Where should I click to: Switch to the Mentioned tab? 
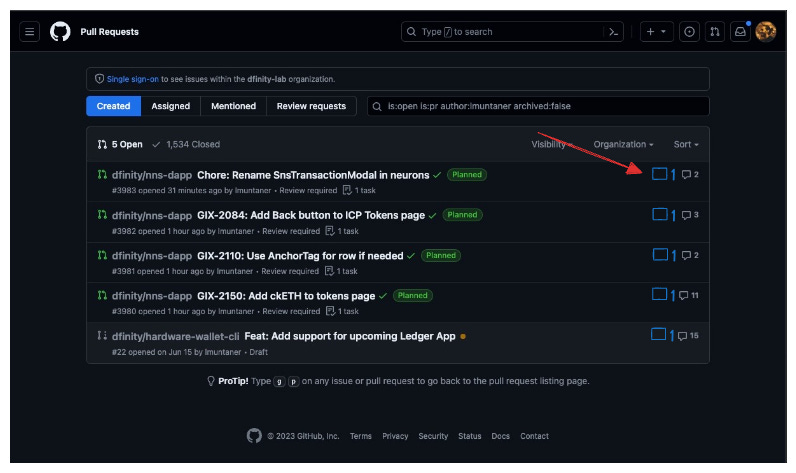pos(234,106)
